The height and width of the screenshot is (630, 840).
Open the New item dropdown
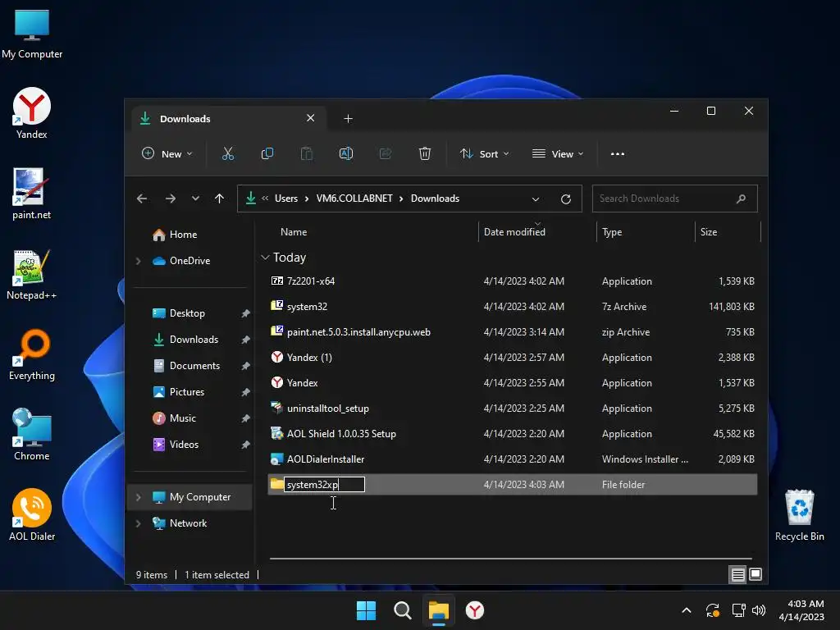point(167,153)
